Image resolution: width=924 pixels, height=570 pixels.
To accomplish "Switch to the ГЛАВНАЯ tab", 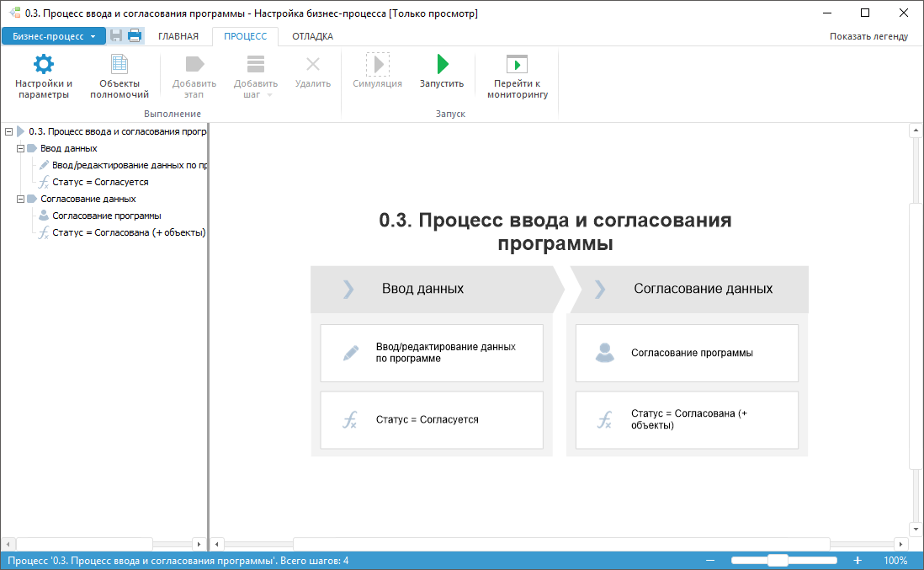I will pos(178,36).
